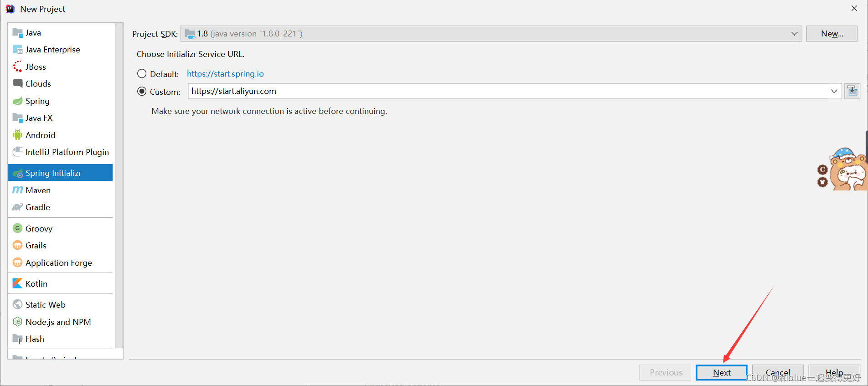
Task: Click the JBoss red dots icon
Action: point(18,67)
